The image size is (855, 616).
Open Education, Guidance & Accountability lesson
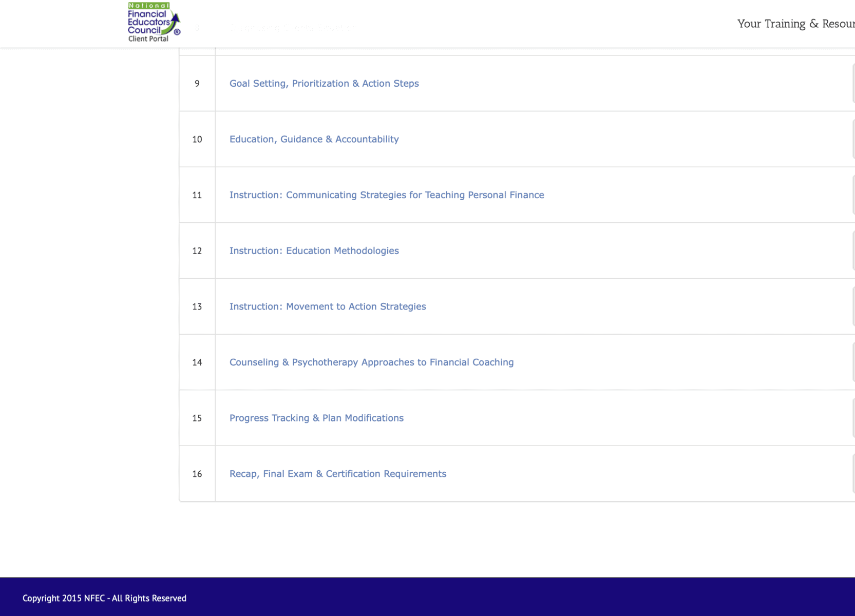click(314, 139)
